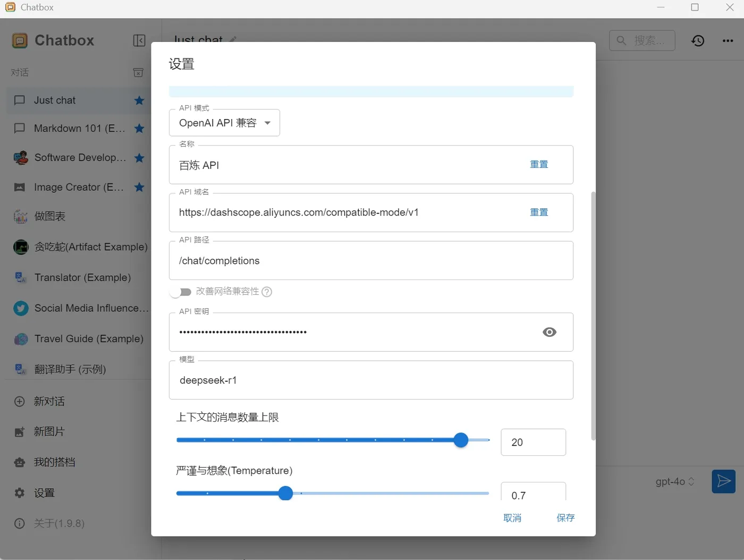Show the API 密钥 with the eye icon
744x560 pixels.
549,332
